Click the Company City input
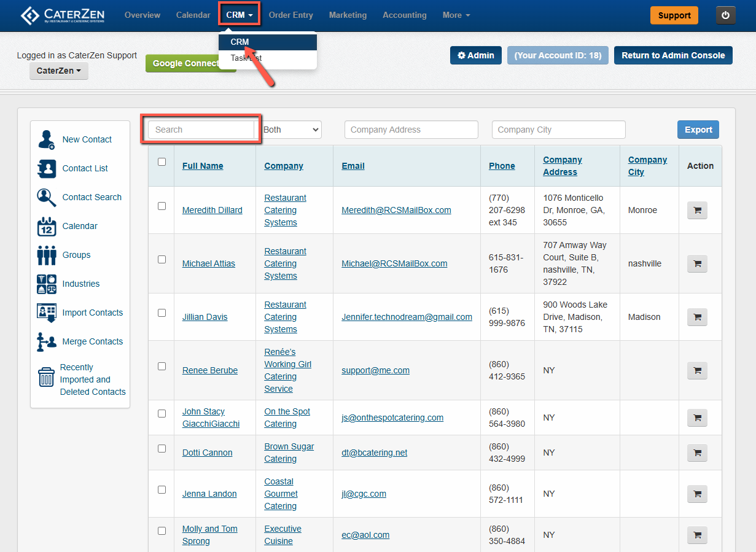The image size is (756, 552). pyautogui.click(x=559, y=130)
